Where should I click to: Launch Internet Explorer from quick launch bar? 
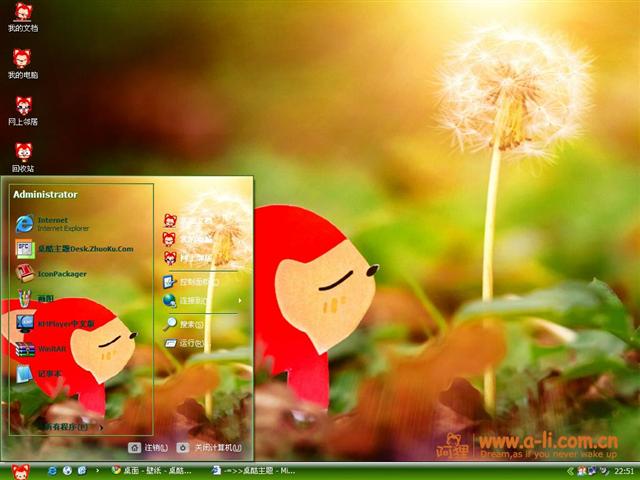pyautogui.click(x=52, y=471)
